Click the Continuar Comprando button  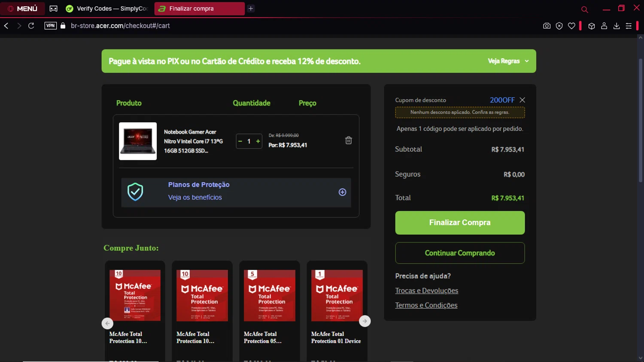pos(460,253)
